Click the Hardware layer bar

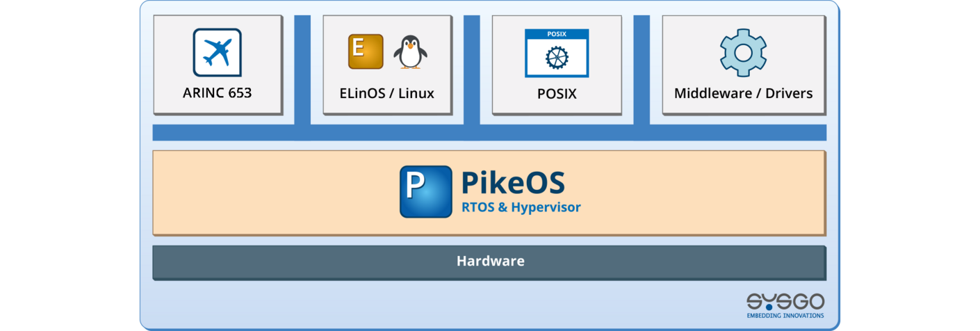click(x=489, y=262)
